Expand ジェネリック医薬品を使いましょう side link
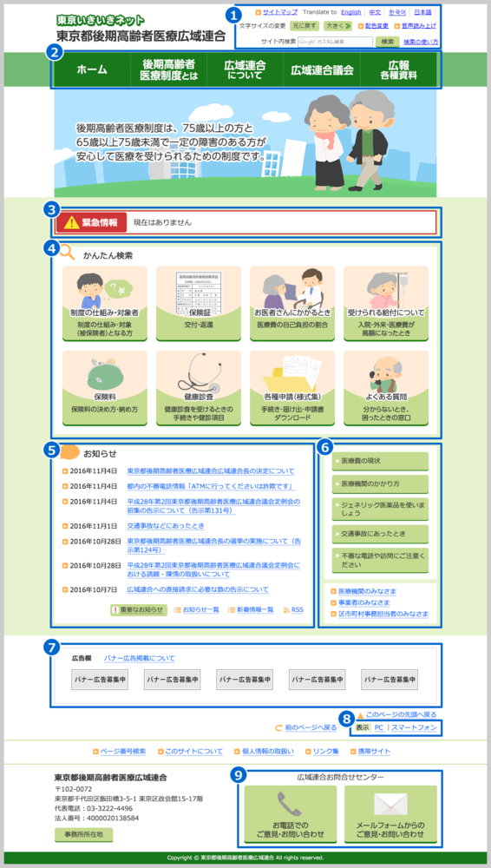This screenshot has height=868, width=491. [380, 510]
